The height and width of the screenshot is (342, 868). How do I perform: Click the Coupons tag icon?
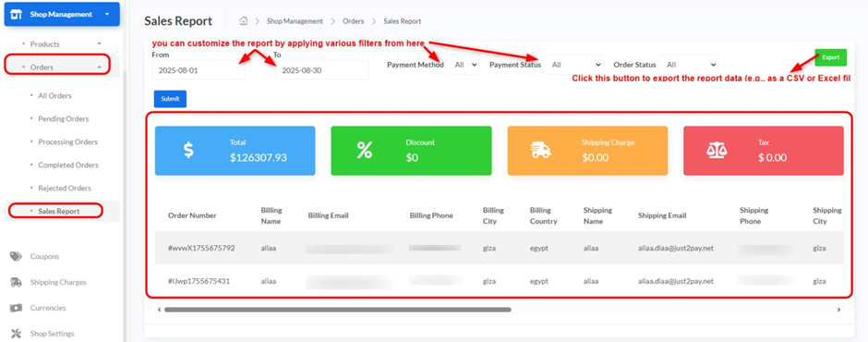[x=16, y=256]
